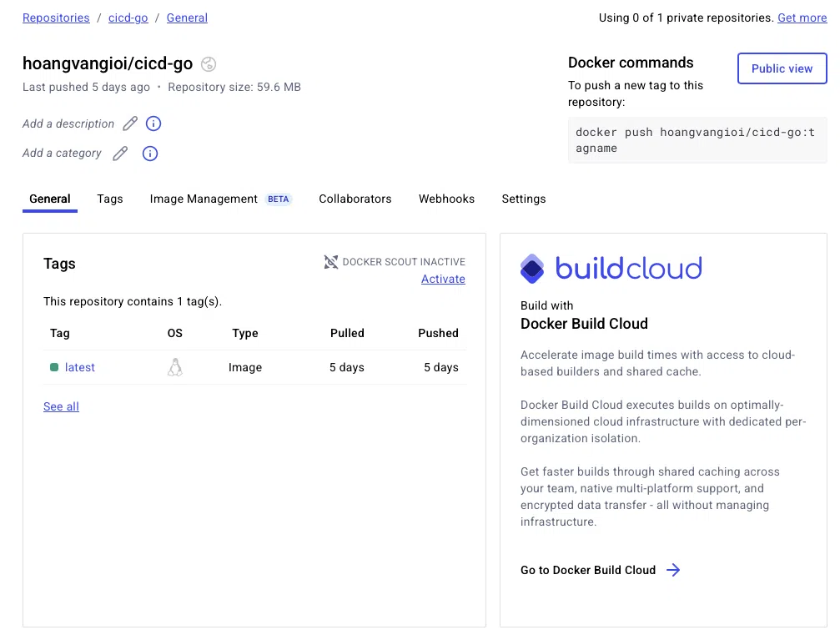Click the Add a description text
The height and width of the screenshot is (635, 840).
click(x=68, y=123)
